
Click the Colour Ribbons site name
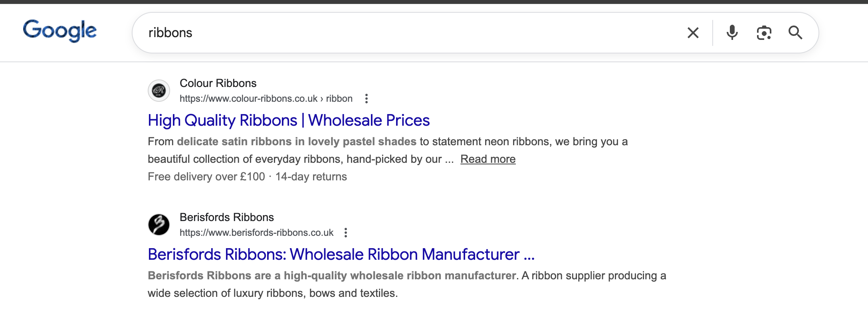tap(218, 83)
